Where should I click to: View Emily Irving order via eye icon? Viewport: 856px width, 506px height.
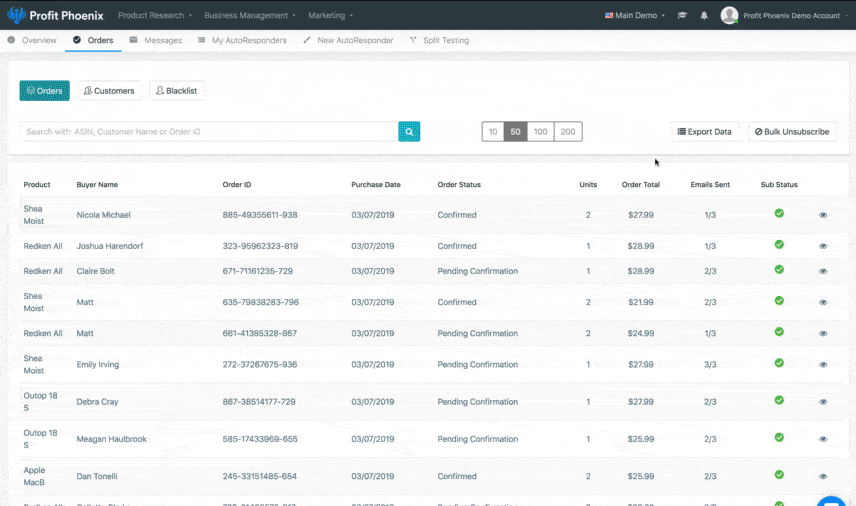click(x=823, y=365)
